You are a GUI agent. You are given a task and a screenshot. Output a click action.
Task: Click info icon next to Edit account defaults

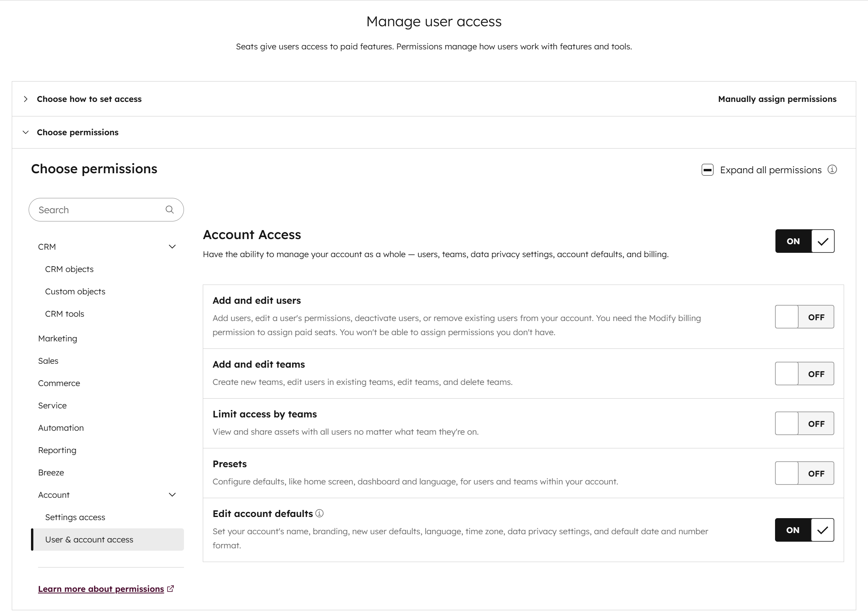pos(320,513)
